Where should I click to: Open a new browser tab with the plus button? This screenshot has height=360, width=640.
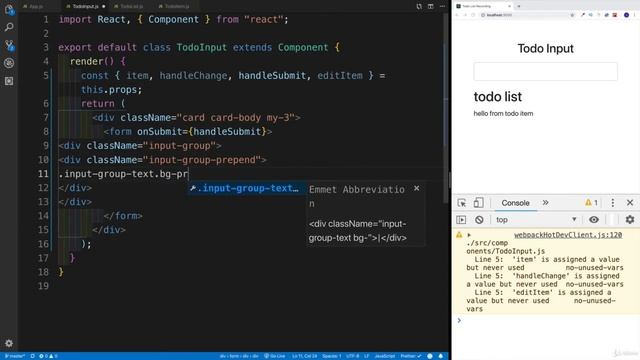(519, 6)
